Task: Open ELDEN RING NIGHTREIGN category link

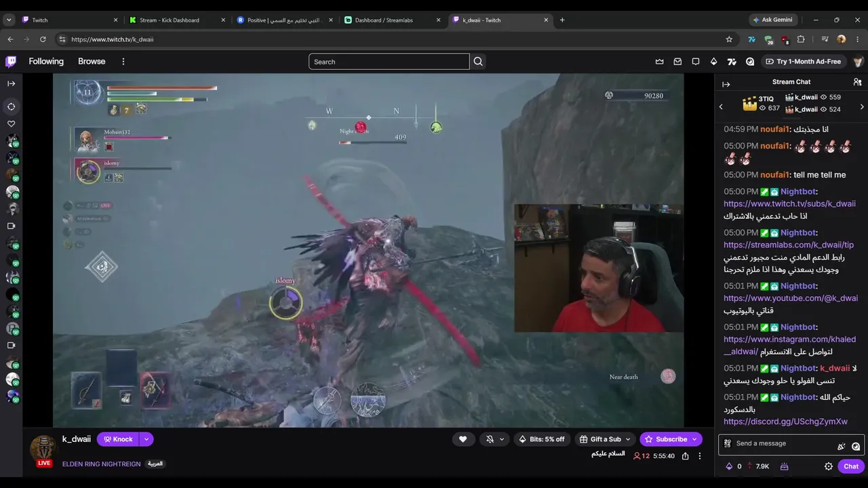Action: pyautogui.click(x=102, y=464)
